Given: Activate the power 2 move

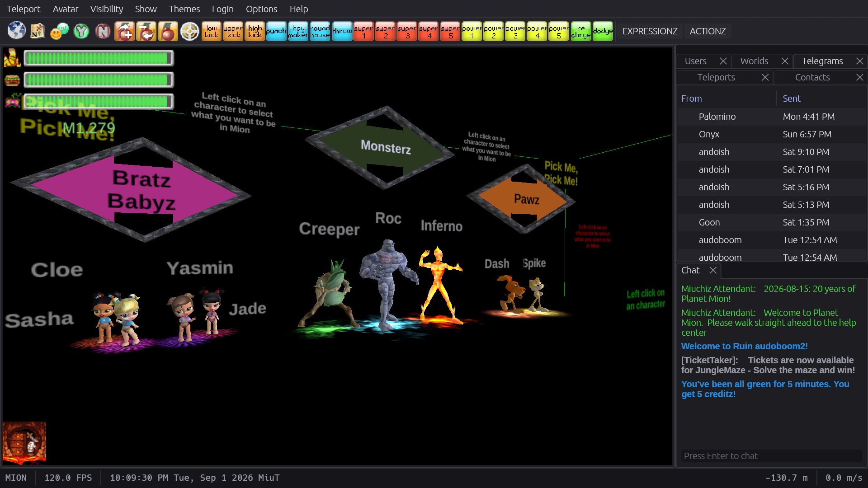Looking at the screenshot, I should (494, 31).
